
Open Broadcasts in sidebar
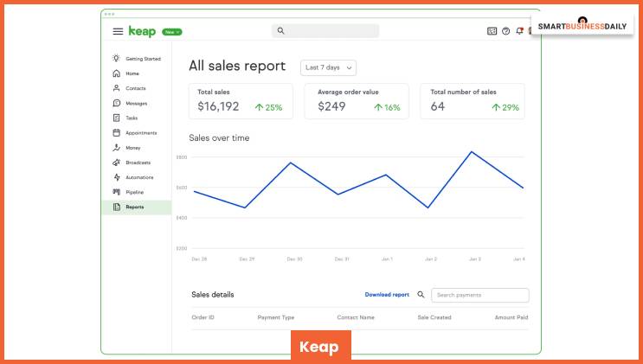click(x=137, y=163)
